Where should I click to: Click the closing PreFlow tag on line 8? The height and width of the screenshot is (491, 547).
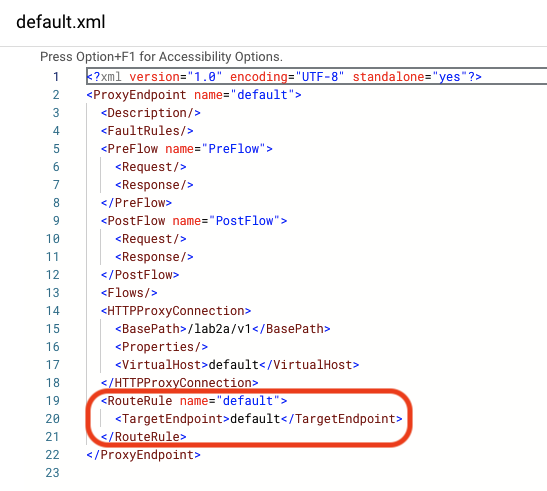[136, 203]
